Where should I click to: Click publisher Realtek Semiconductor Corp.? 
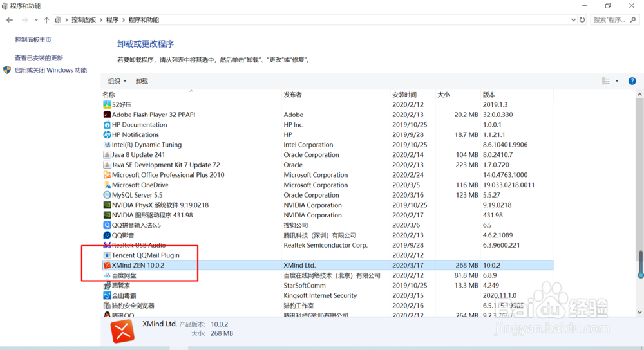point(325,245)
